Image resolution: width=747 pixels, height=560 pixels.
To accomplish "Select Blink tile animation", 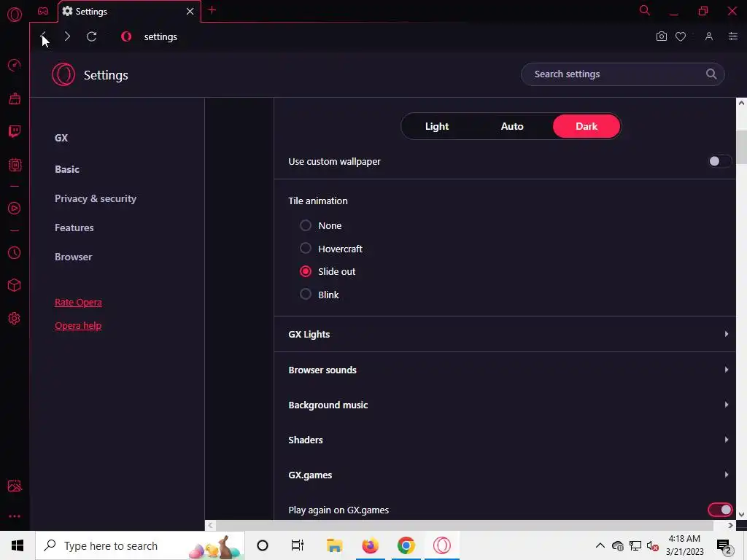I will coord(306,295).
